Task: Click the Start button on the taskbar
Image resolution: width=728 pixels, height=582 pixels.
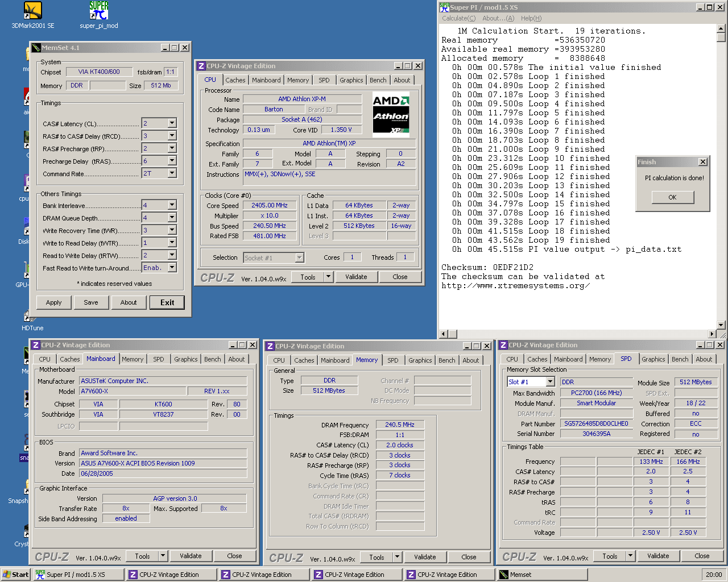Action: point(15,574)
